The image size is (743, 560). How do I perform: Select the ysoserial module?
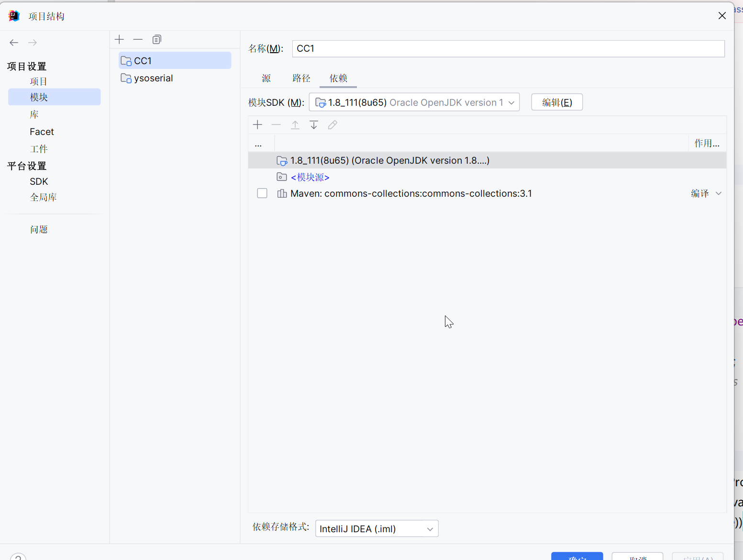(153, 78)
